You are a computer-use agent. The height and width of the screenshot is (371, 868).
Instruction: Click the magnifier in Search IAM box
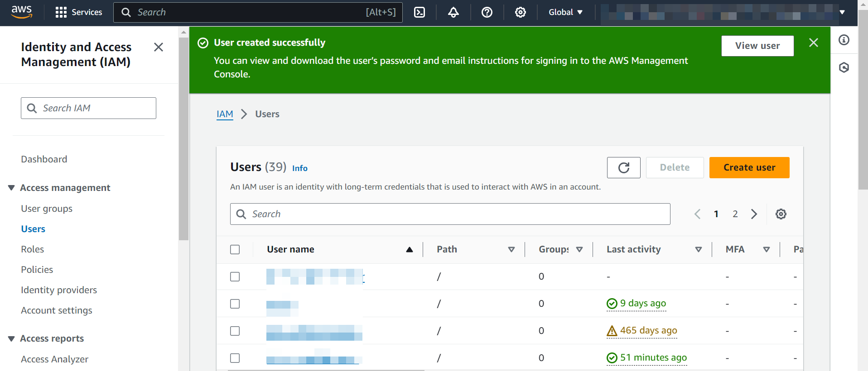click(32, 108)
